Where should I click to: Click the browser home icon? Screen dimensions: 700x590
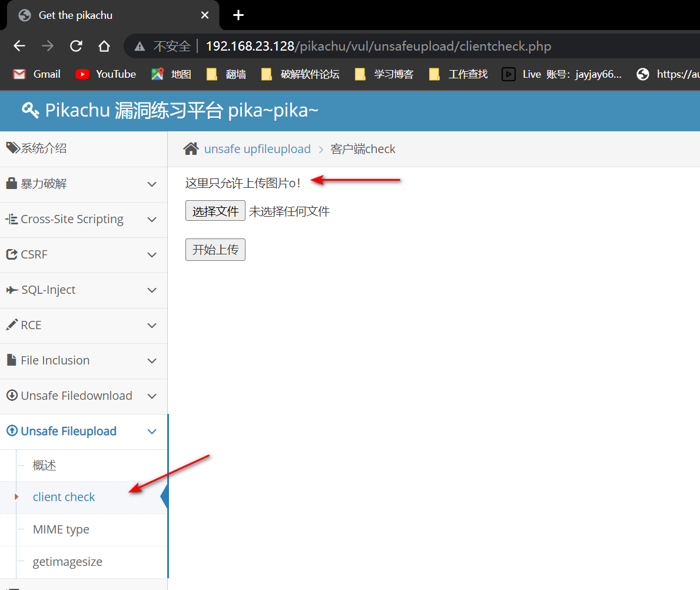point(104,46)
